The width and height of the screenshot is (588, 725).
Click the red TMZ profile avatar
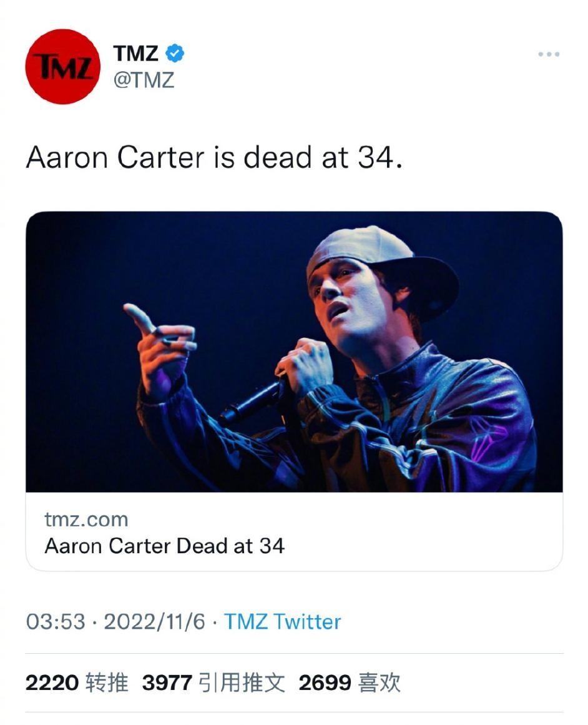pyautogui.click(x=62, y=66)
